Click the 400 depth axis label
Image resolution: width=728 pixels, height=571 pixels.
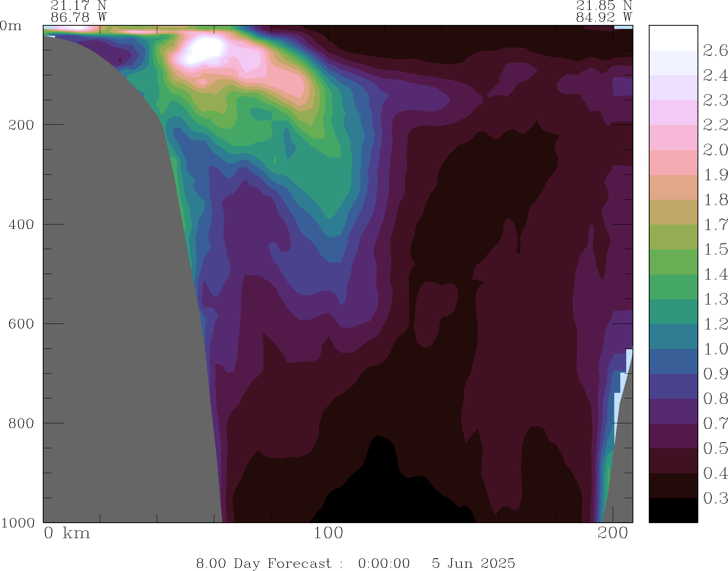tap(21, 224)
